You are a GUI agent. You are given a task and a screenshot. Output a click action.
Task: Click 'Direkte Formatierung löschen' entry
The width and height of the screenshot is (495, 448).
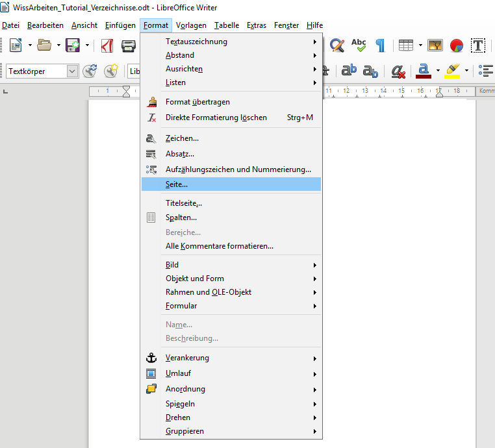pyautogui.click(x=216, y=118)
